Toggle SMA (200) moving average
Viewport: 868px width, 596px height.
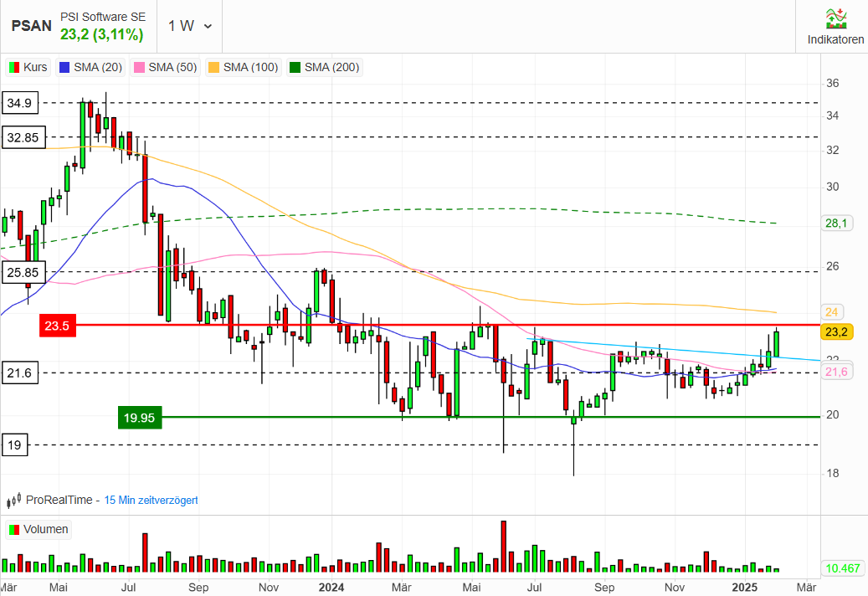pyautogui.click(x=325, y=67)
